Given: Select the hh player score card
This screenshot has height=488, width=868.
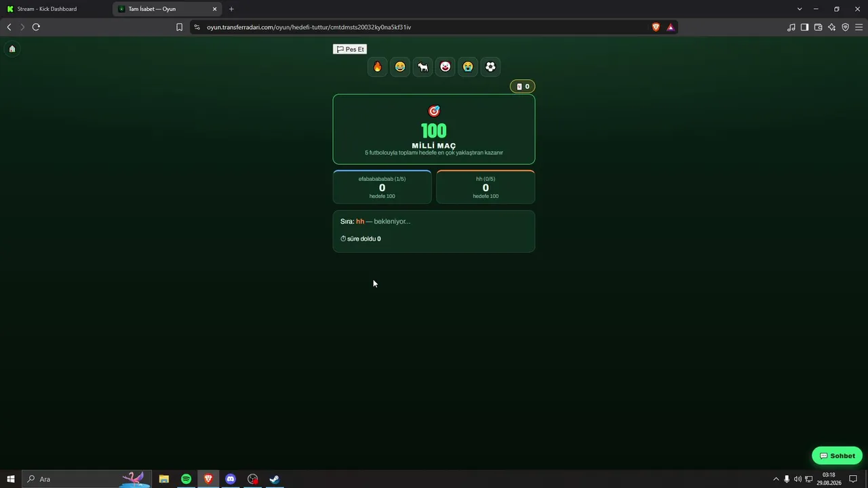Looking at the screenshot, I should tap(486, 186).
